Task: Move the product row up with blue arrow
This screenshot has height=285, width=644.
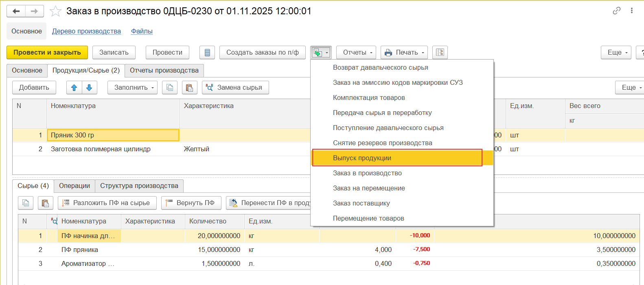Action: point(74,88)
